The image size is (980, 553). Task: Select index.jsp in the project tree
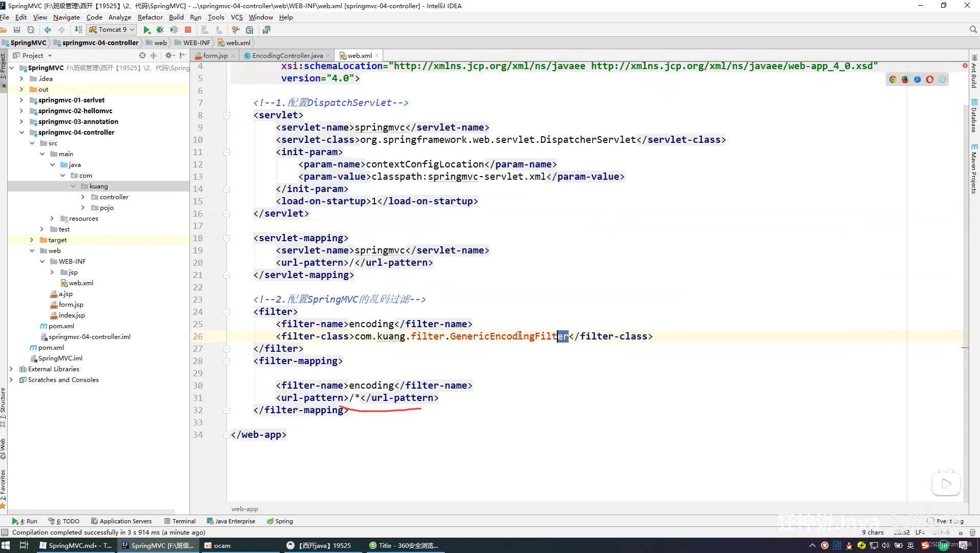point(72,315)
